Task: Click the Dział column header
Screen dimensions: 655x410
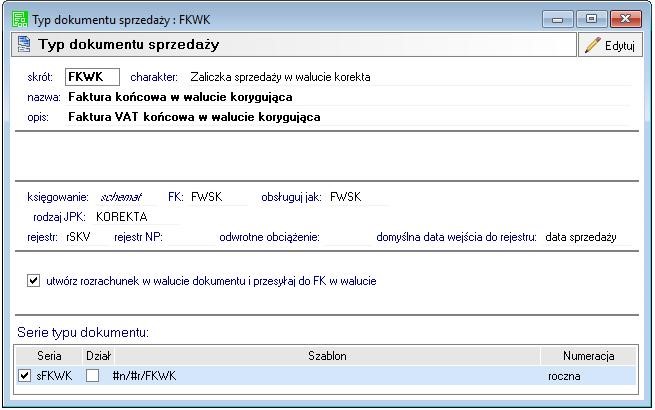Action: click(x=98, y=355)
